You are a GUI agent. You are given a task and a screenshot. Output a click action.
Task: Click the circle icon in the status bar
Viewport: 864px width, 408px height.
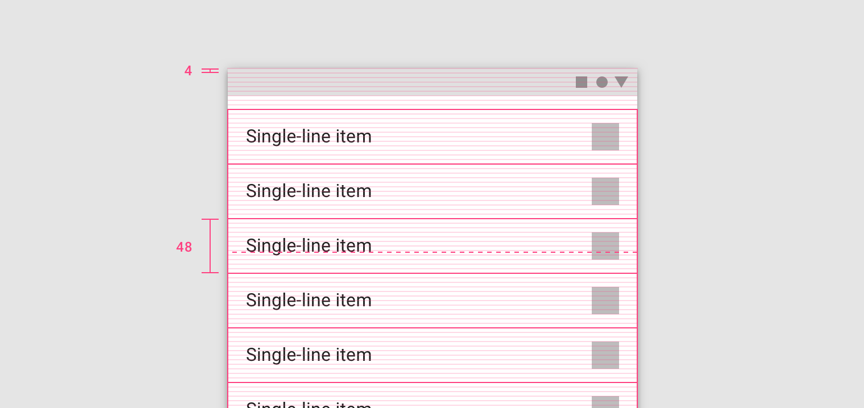[x=602, y=82]
